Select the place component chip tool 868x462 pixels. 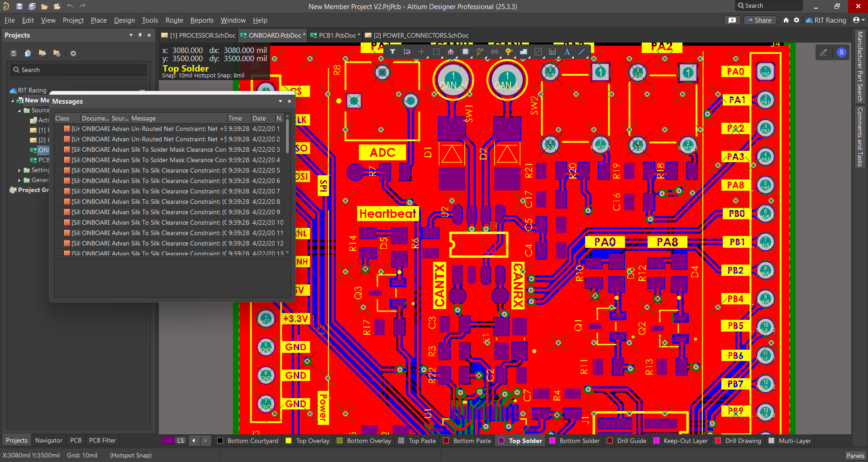pos(465,52)
